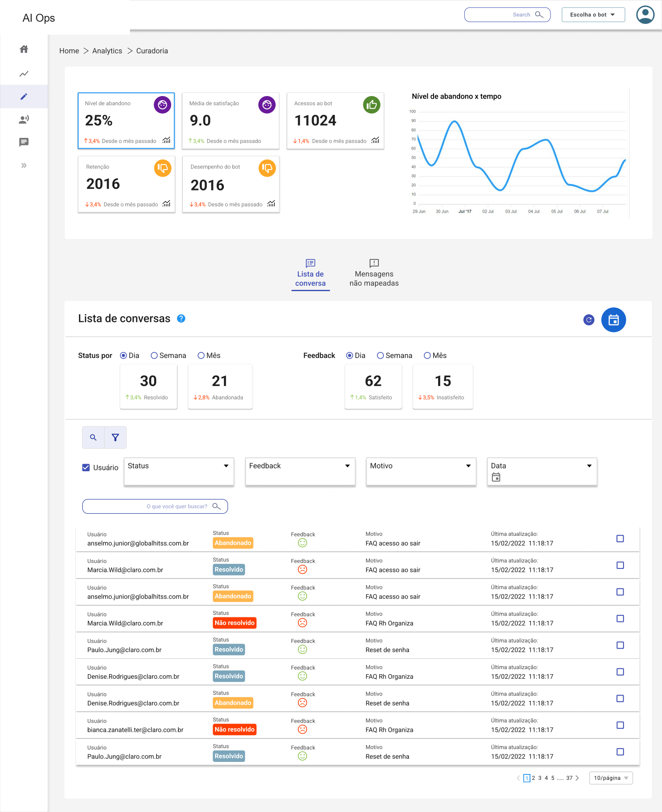Viewport: 662px width, 812px height.
Task: Open the Status filter dropdown
Action: coord(179,472)
